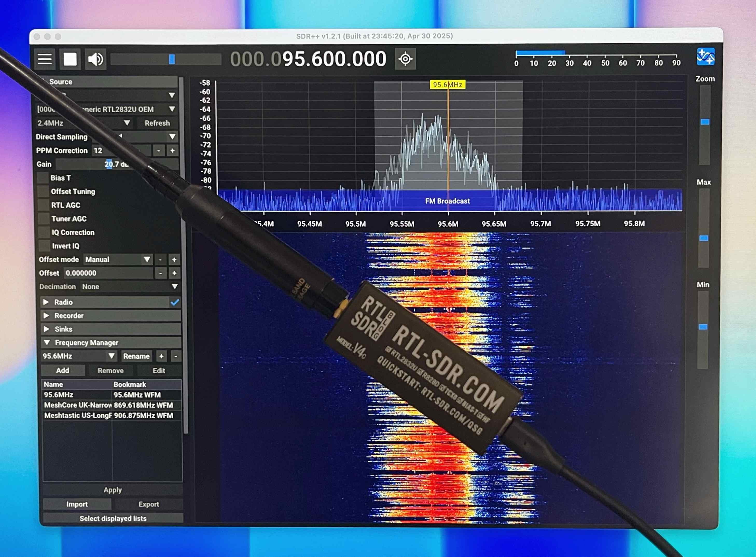Image resolution: width=756 pixels, height=557 pixels.
Task: Click the PPM Correction value field
Action: 121,151
